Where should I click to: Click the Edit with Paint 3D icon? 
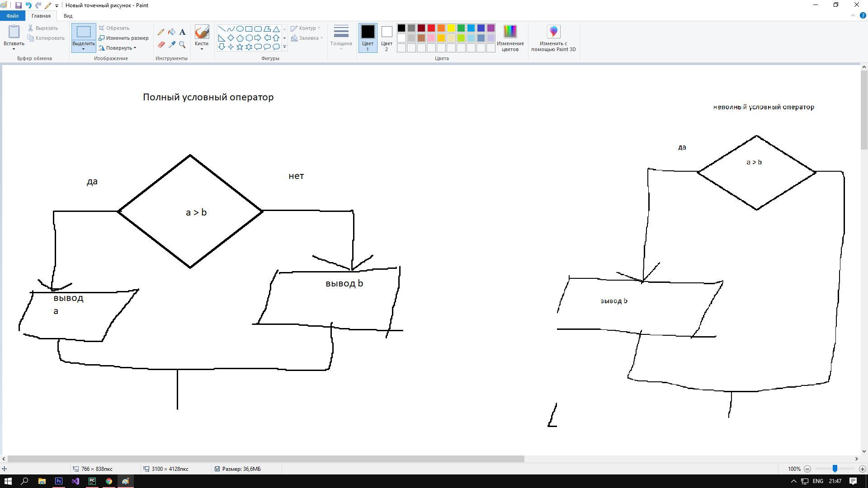[x=553, y=32]
